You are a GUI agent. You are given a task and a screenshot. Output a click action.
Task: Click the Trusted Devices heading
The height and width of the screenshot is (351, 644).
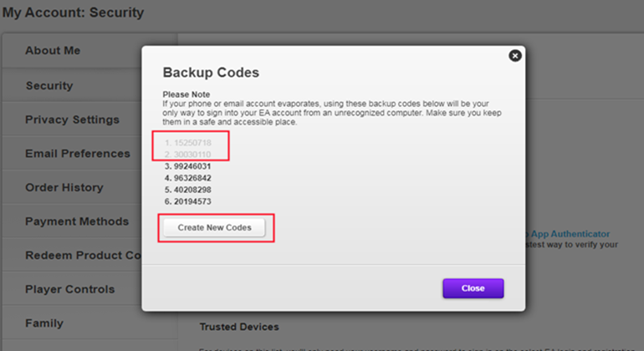[239, 327]
